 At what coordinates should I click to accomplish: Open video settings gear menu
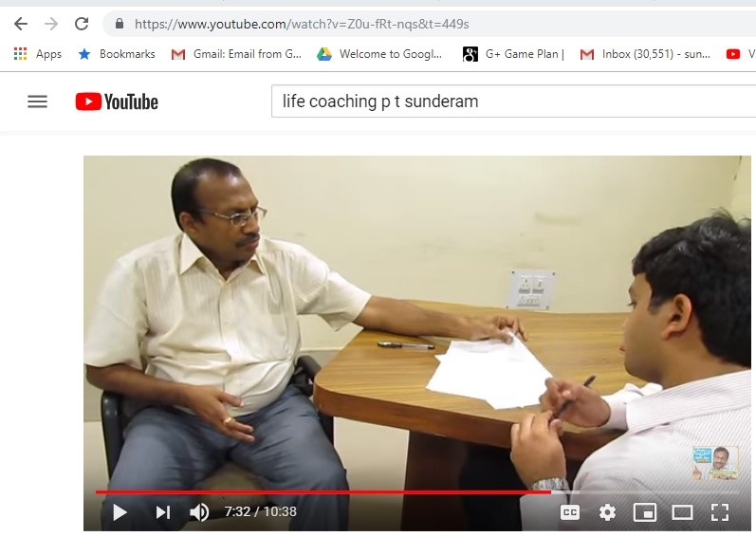tap(607, 512)
